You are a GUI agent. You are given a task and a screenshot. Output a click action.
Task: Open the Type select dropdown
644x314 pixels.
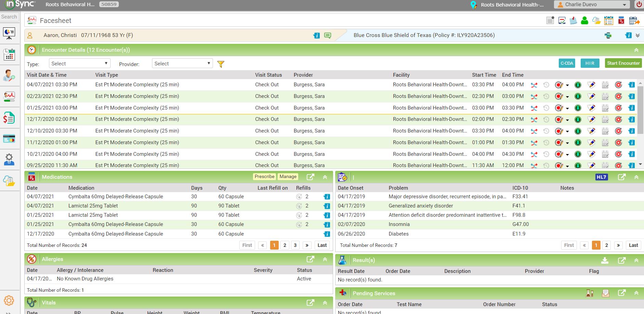click(79, 63)
